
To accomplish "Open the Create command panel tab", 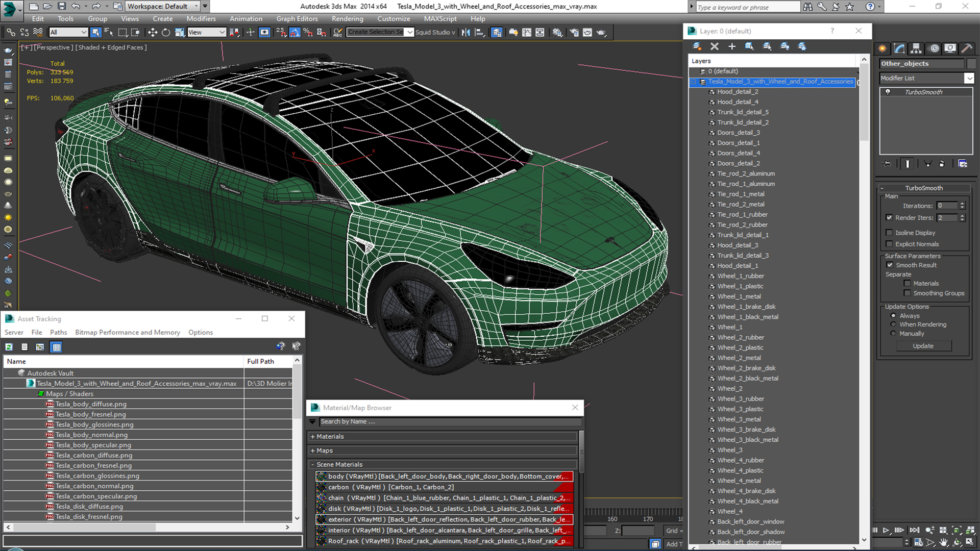I will [883, 48].
